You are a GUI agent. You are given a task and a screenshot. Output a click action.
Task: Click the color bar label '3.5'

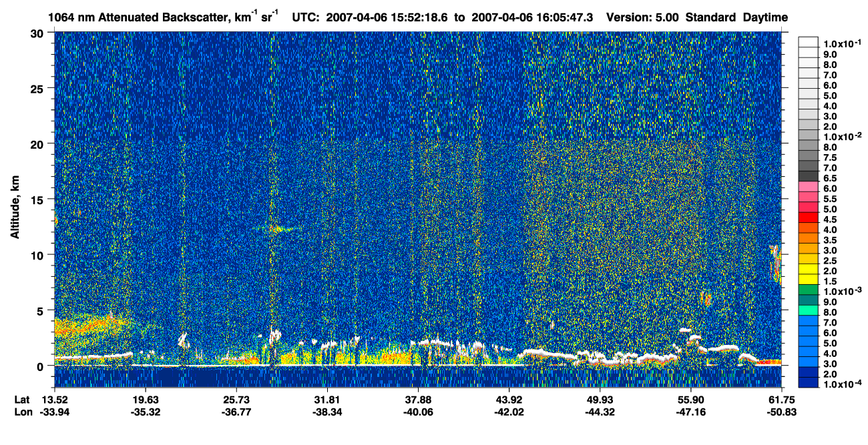click(x=830, y=241)
